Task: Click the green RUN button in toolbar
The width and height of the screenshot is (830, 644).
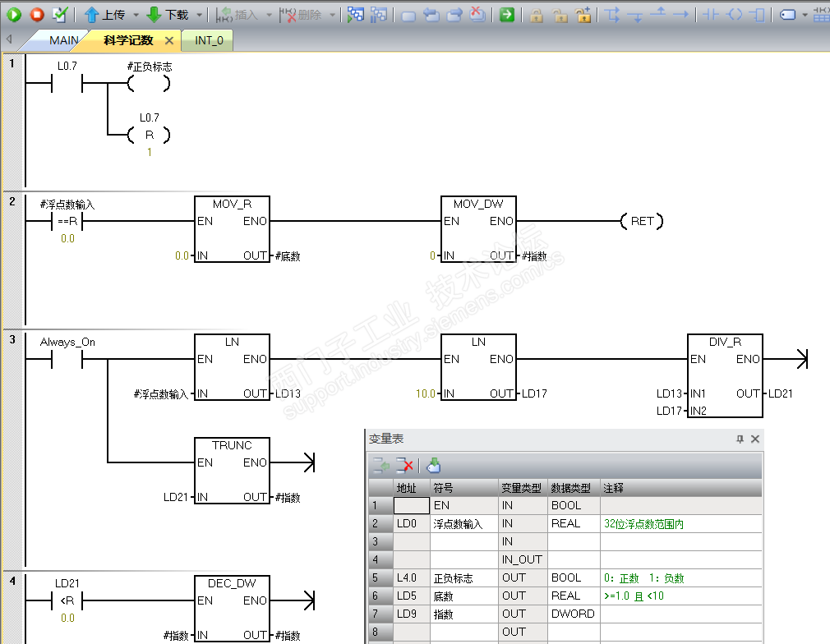Action: tap(14, 15)
